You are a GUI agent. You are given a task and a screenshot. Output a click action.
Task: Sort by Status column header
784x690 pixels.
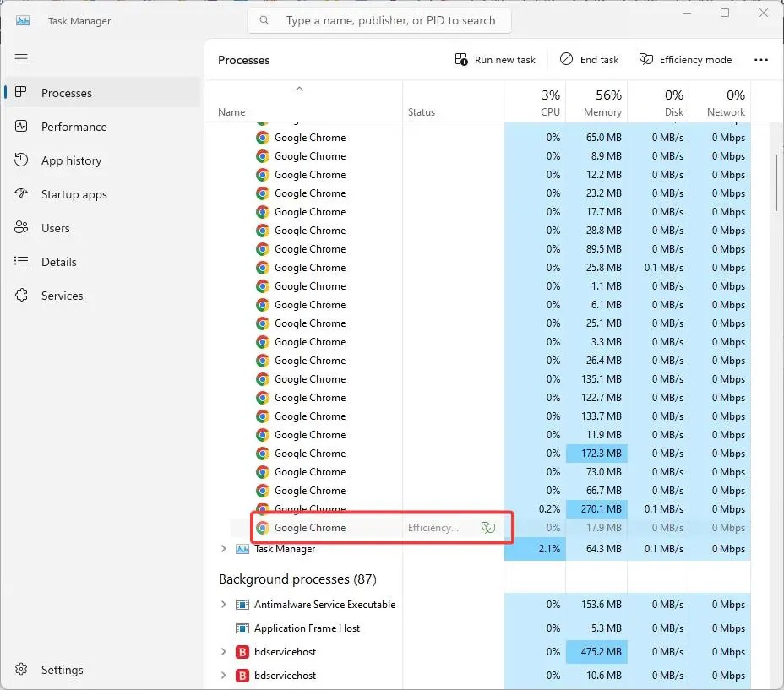tap(453, 101)
